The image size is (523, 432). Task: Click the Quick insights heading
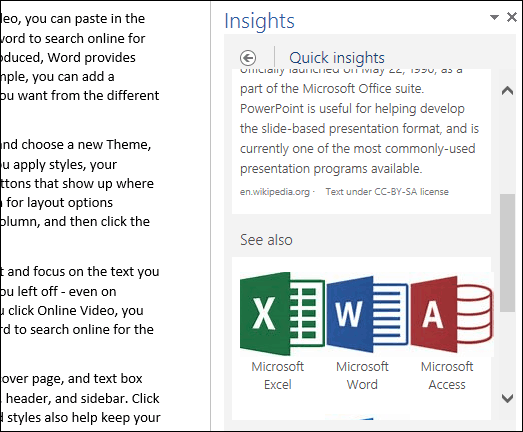tap(337, 58)
